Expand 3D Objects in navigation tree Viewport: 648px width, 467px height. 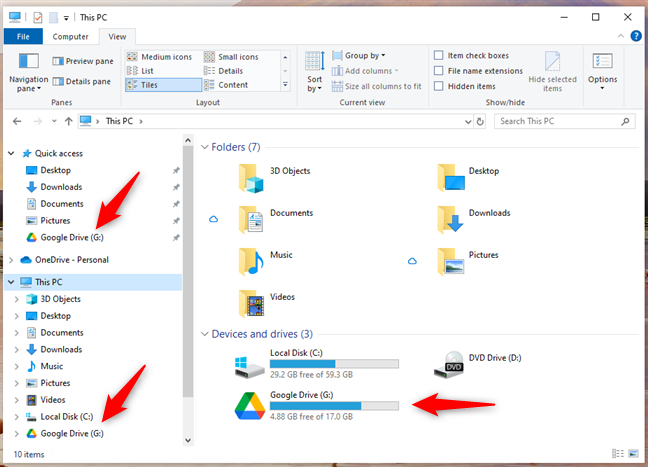(17, 299)
